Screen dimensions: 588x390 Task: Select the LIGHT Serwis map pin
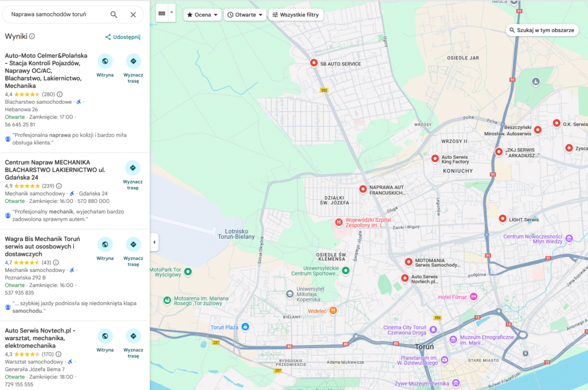click(x=502, y=219)
